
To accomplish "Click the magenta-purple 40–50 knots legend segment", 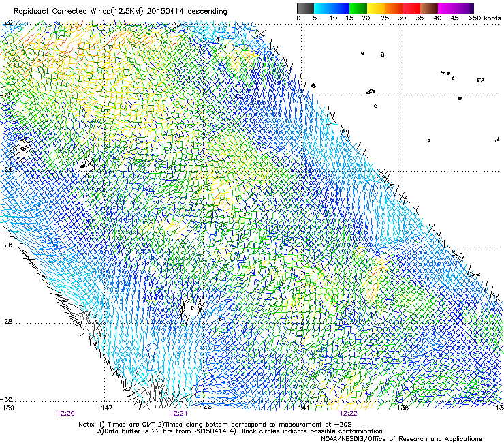I will (x=456, y=9).
